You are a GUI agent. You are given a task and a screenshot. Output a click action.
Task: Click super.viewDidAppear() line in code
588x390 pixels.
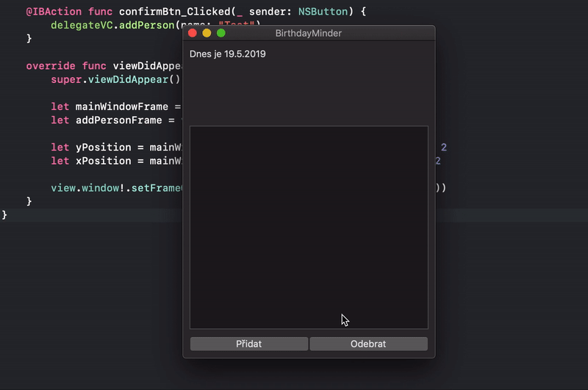tap(115, 79)
